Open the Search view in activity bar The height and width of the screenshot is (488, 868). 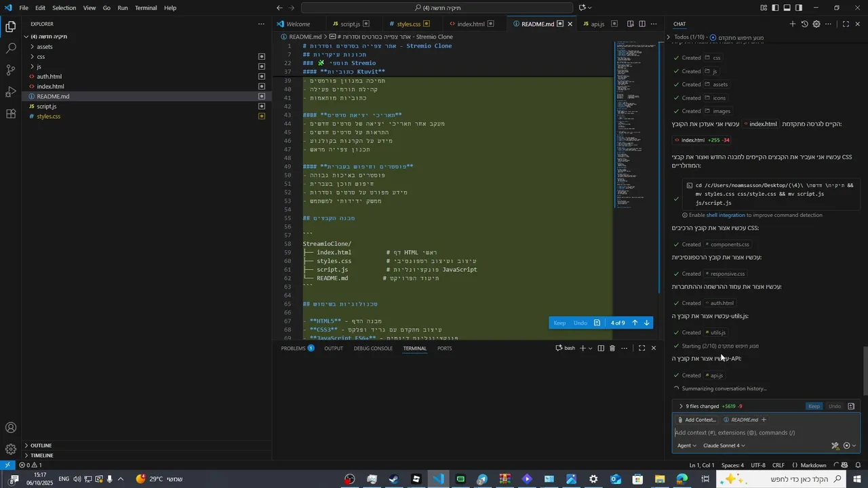[11, 48]
